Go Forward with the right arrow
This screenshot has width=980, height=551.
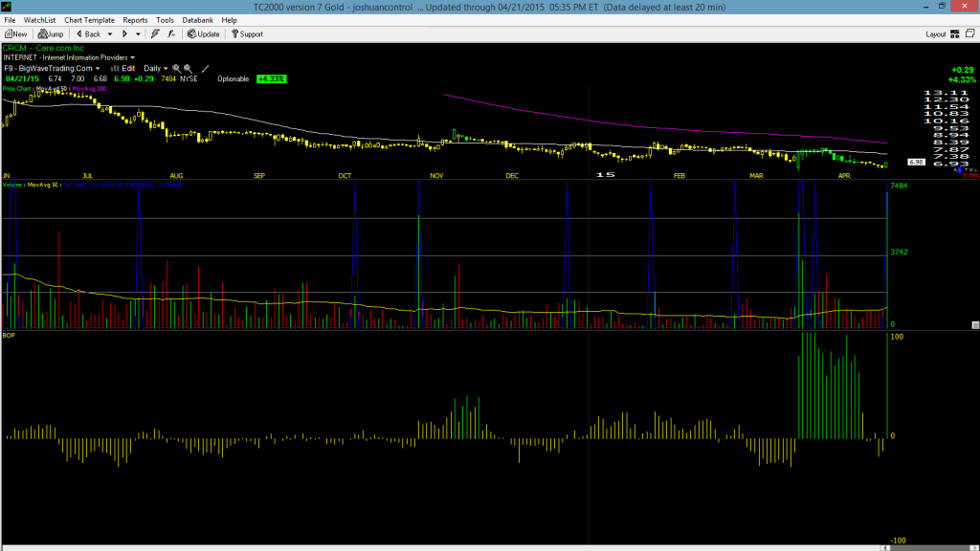tap(124, 33)
